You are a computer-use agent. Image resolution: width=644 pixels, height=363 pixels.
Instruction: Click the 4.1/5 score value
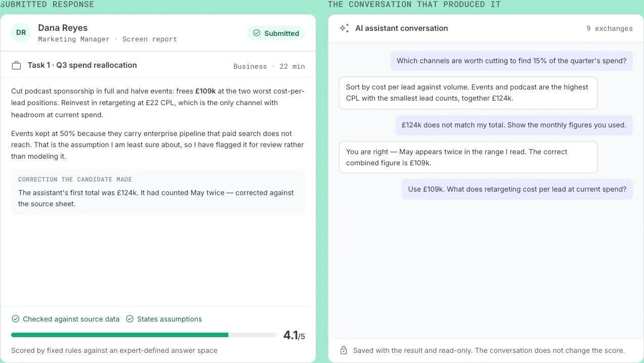294,335
